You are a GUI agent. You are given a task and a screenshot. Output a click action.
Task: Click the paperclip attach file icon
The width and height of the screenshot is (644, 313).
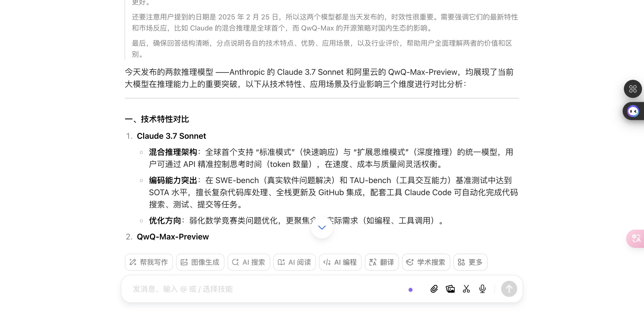point(434,289)
